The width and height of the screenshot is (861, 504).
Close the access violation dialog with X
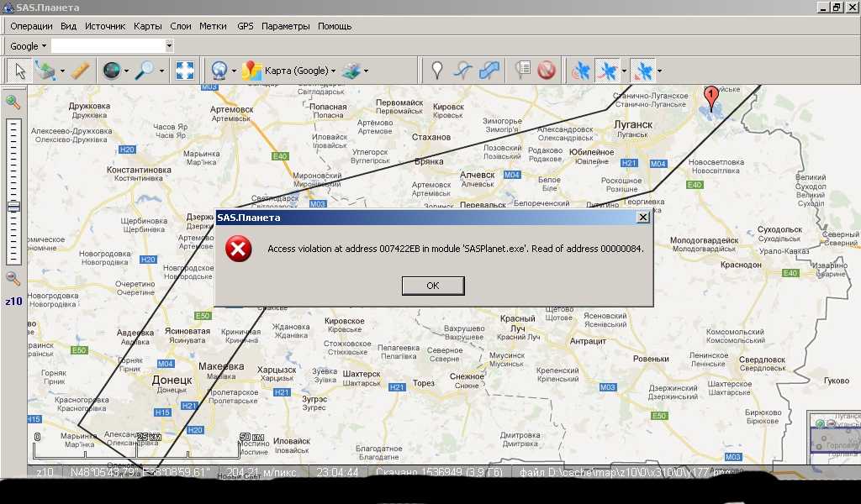pyautogui.click(x=643, y=218)
